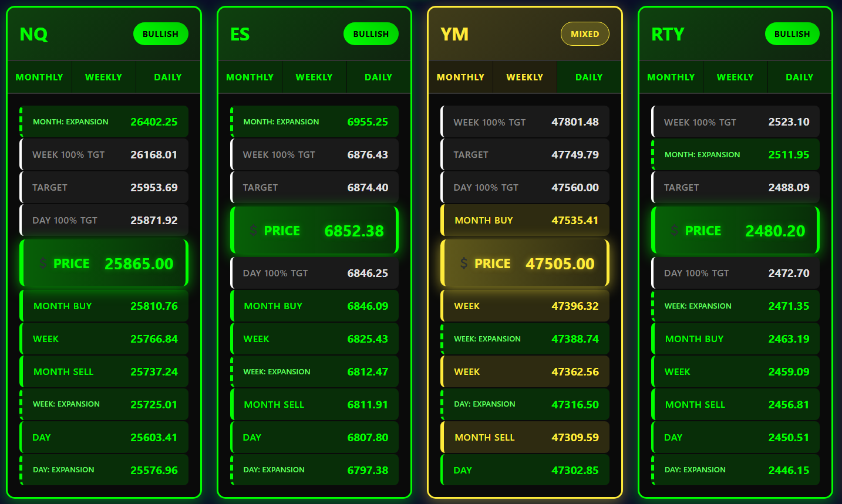
Task: Select the NQ ticker heading
Action: [33, 34]
